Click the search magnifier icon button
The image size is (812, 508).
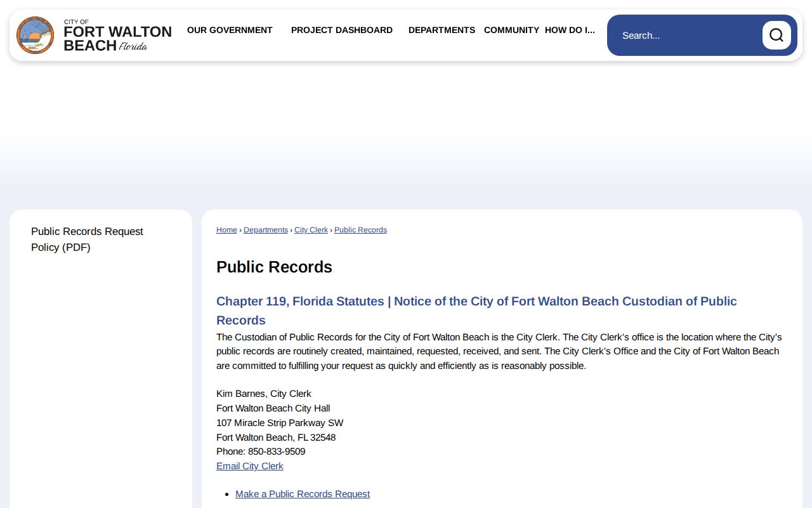(776, 35)
